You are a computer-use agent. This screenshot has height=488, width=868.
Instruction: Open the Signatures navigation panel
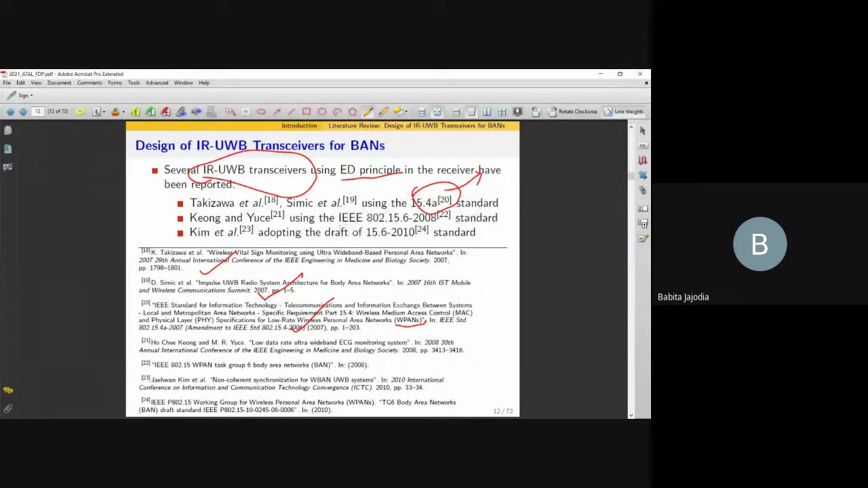point(7,167)
